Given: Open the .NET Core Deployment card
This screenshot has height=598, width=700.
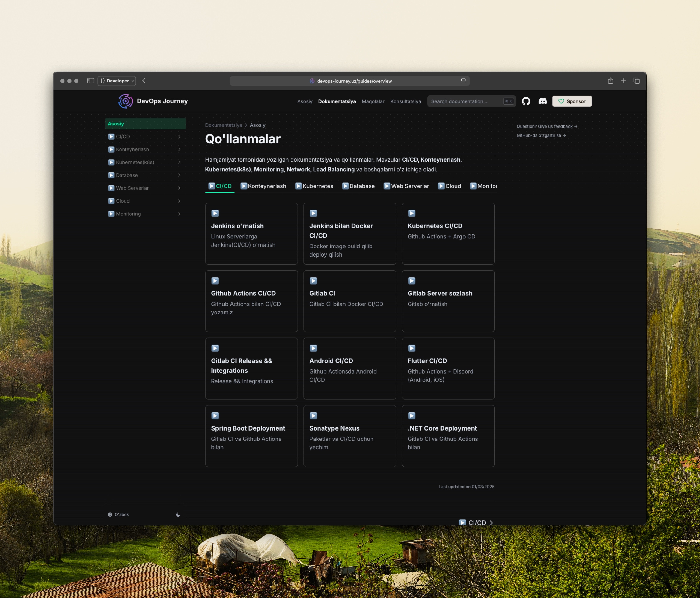Looking at the screenshot, I should click(448, 436).
